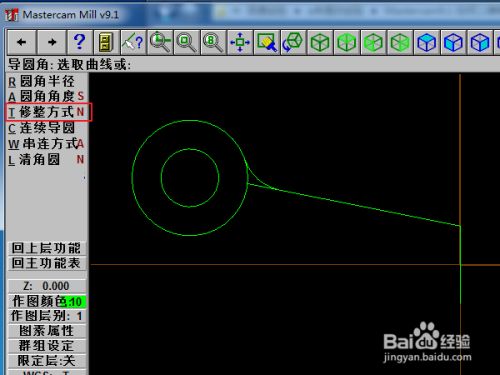
Task: Click the next toolbar page right arrow
Action: point(52,42)
